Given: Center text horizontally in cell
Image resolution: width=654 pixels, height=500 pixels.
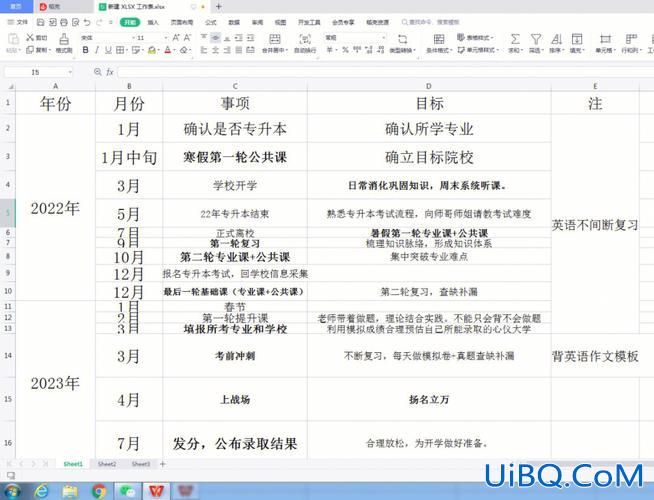Looking at the screenshot, I should [215, 50].
